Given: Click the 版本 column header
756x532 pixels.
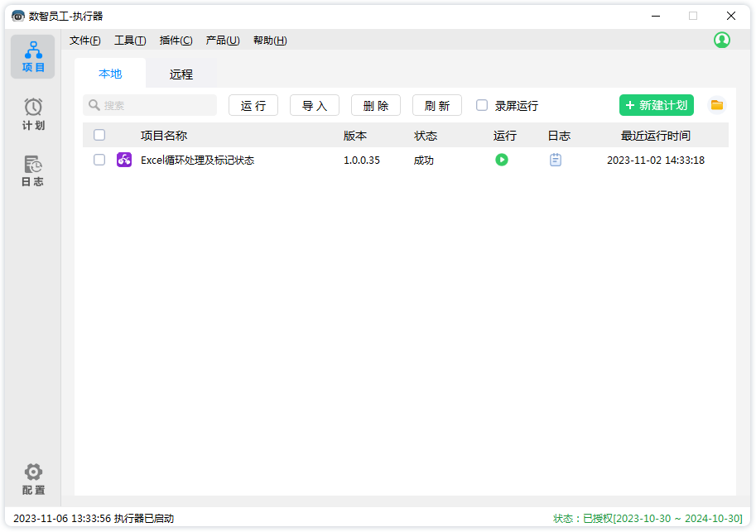Looking at the screenshot, I should (355, 136).
